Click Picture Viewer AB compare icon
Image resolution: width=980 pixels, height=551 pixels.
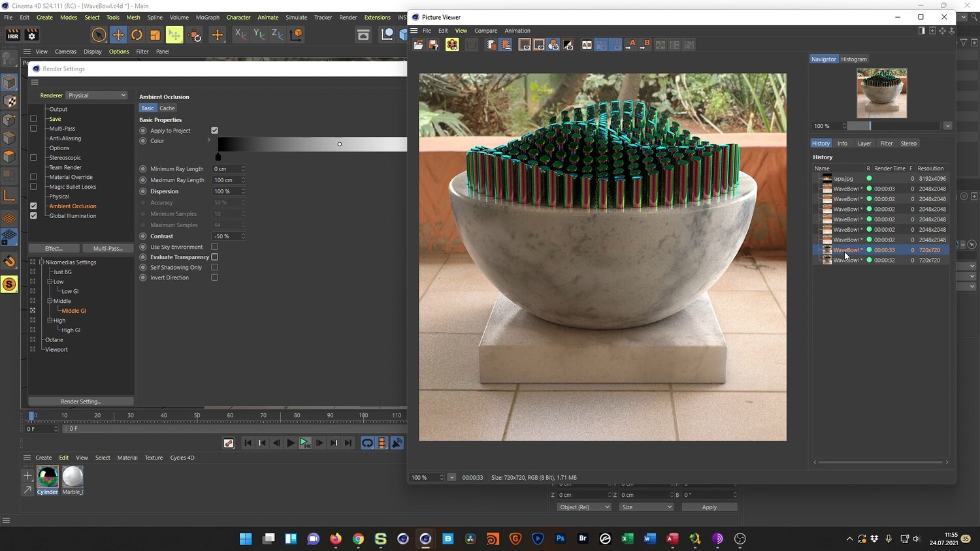click(587, 44)
